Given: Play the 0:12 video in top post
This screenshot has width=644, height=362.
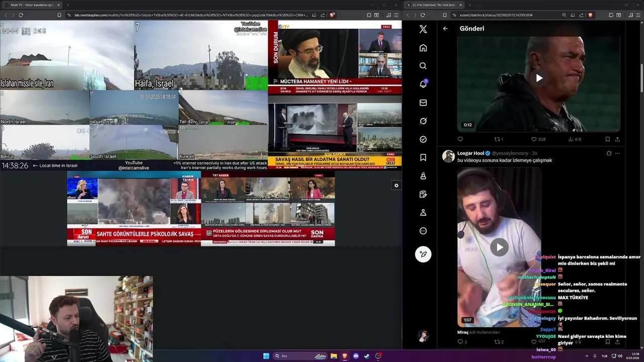Looking at the screenshot, I should pyautogui.click(x=539, y=78).
